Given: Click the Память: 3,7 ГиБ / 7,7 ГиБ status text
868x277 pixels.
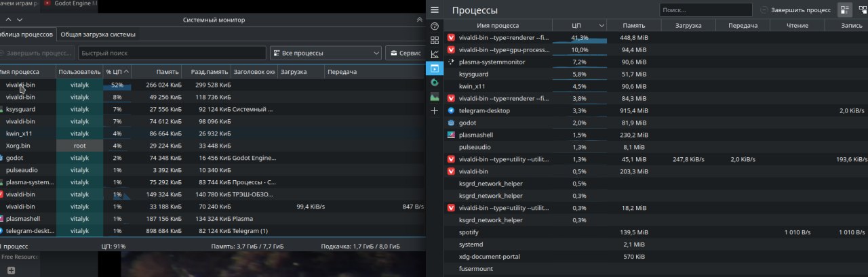Looking at the screenshot, I should click(x=247, y=246).
